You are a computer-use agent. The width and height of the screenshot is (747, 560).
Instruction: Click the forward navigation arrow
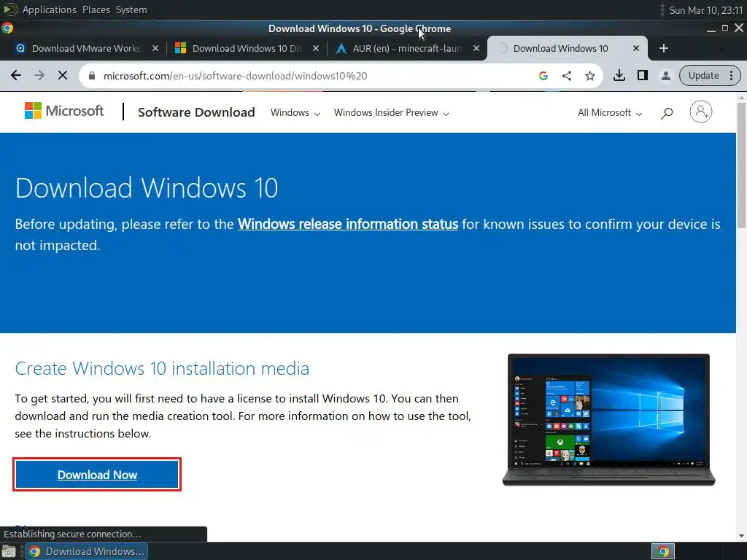[x=39, y=75]
